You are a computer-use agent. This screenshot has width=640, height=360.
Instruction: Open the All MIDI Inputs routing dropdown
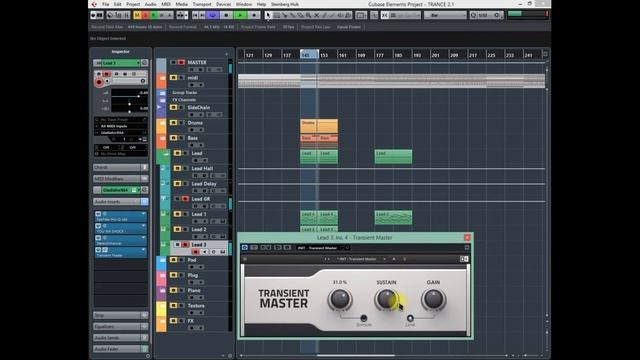(121, 126)
